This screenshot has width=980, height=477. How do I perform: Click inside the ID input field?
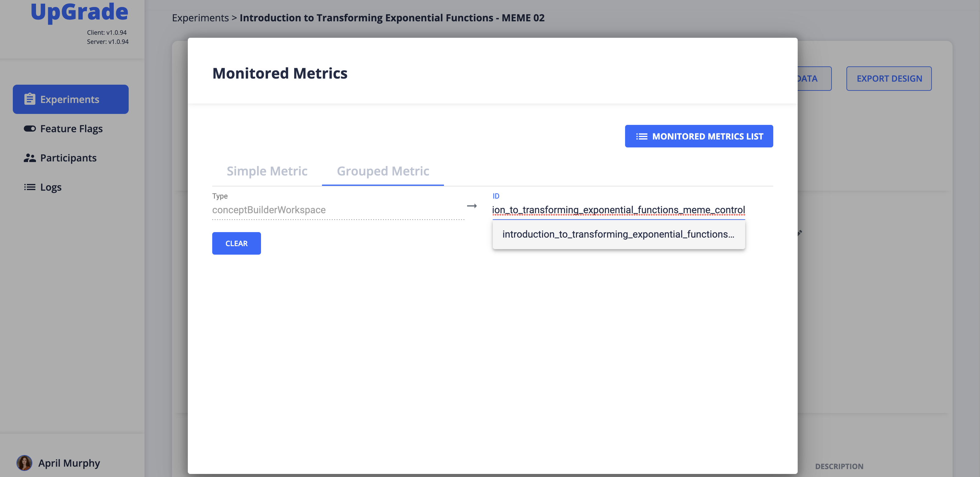619,210
